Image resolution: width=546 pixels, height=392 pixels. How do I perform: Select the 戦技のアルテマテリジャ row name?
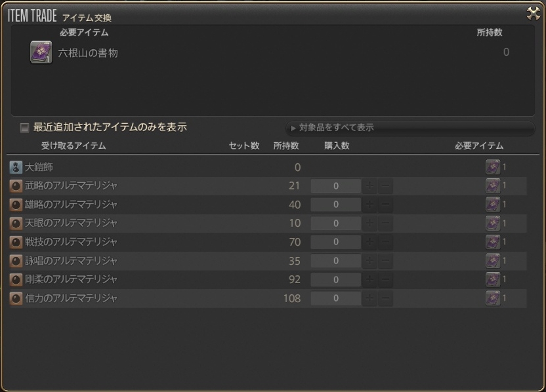point(71,243)
